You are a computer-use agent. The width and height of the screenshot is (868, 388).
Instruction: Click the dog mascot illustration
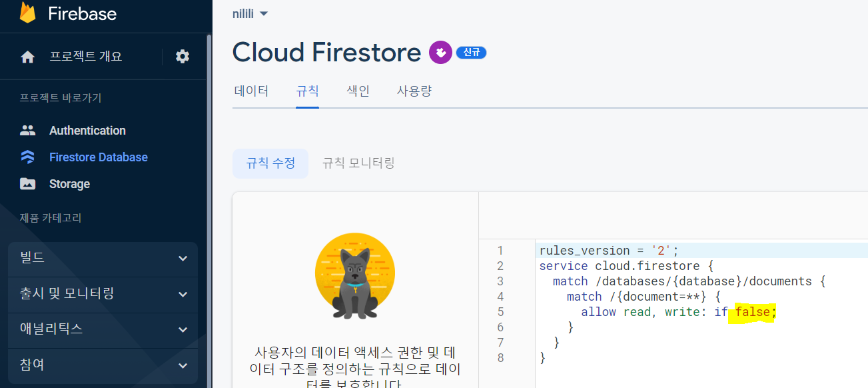click(355, 277)
